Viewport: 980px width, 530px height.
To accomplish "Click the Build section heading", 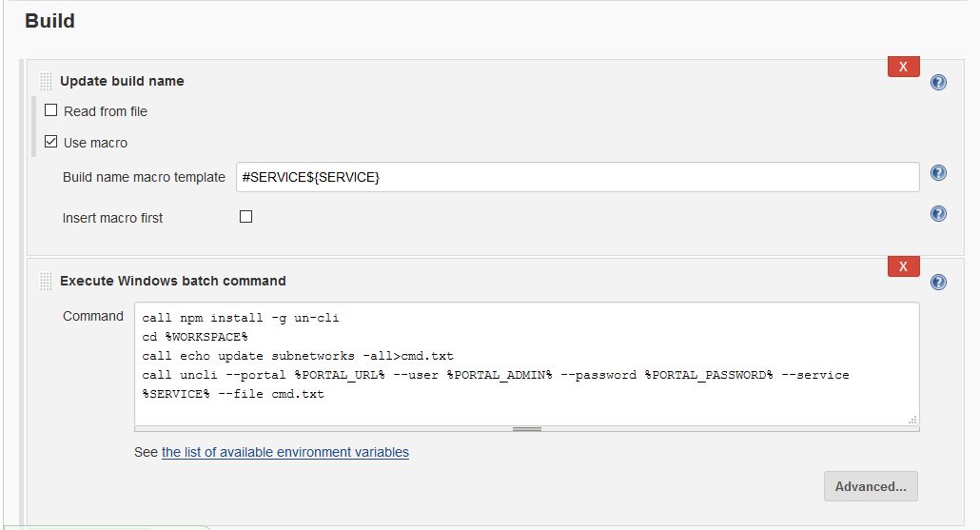I will click(49, 21).
